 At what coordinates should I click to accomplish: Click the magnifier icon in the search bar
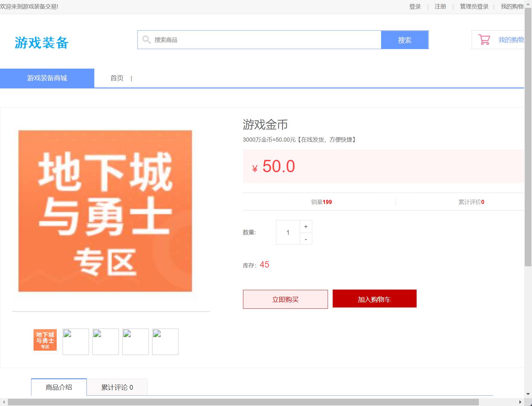[x=147, y=40]
